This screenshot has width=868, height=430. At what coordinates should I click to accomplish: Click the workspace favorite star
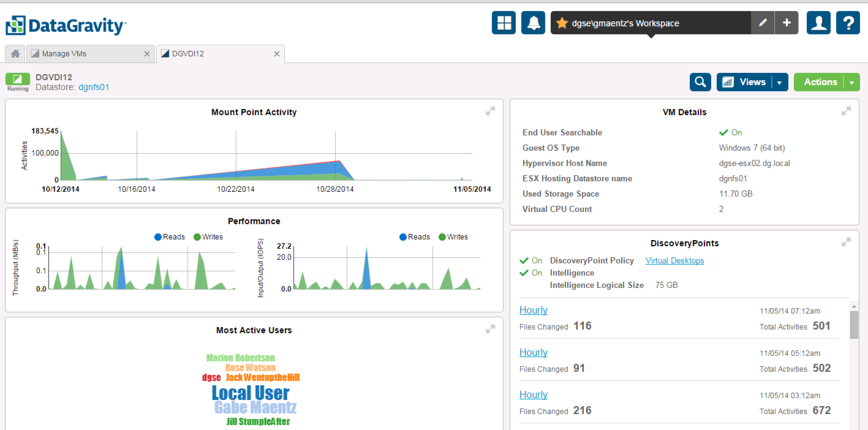tap(562, 23)
